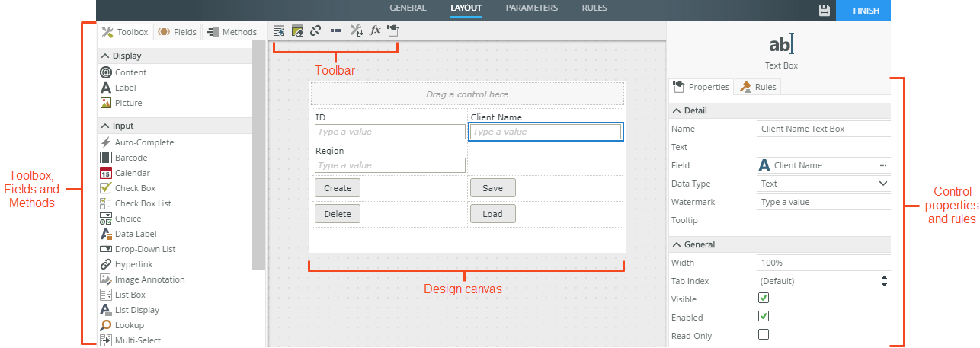Viewport: 980px width, 348px height.
Task: Select the Choice control in toolbox
Action: pos(121,219)
